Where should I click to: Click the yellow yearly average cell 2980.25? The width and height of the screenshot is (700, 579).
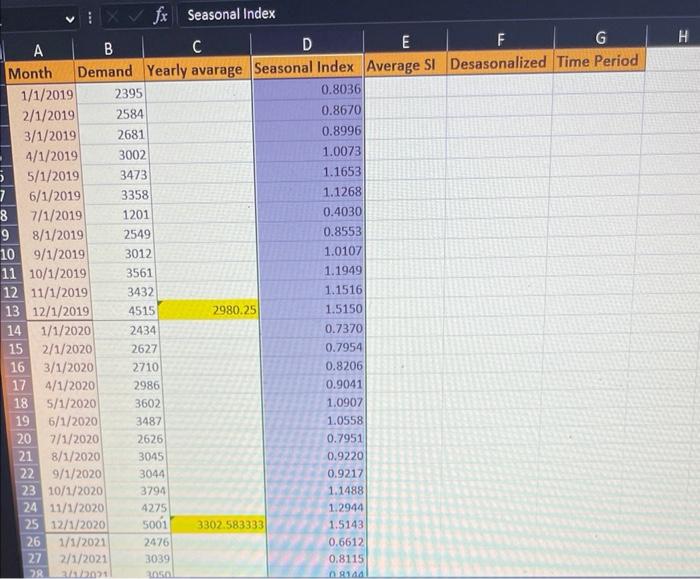208,309
